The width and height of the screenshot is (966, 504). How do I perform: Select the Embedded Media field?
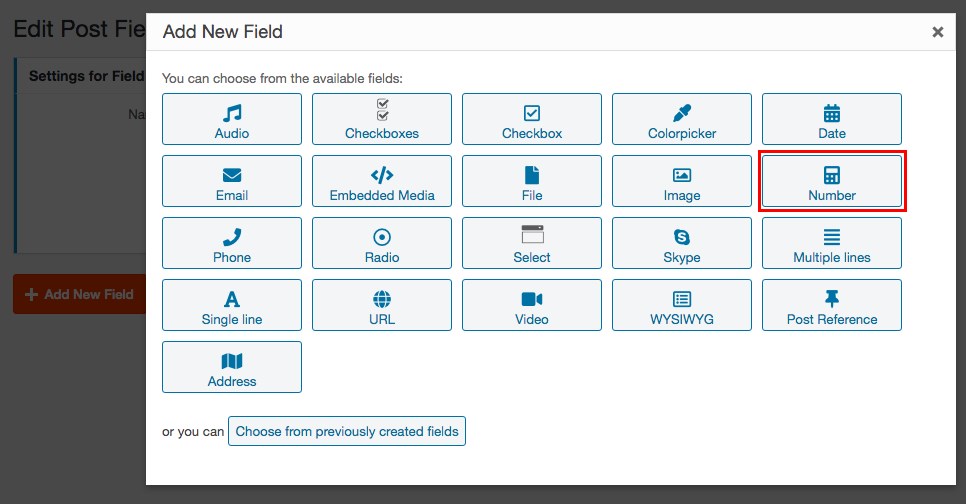(382, 181)
